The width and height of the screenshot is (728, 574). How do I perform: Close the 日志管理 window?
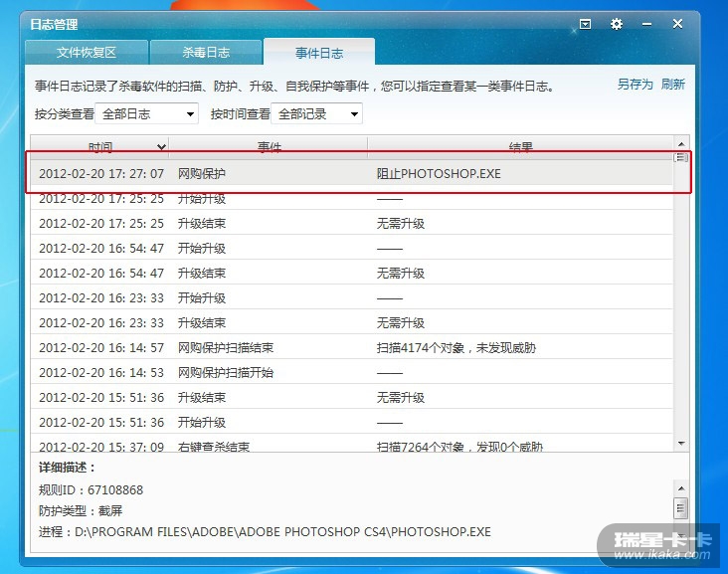click(677, 24)
